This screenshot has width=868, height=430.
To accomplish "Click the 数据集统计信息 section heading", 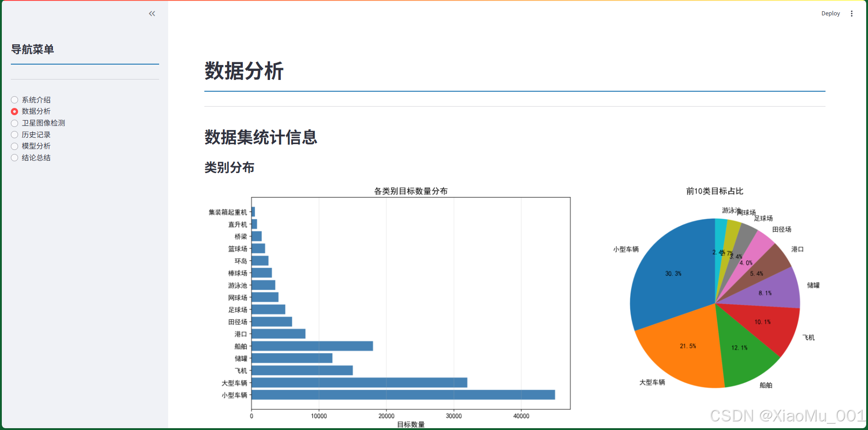I will coord(260,138).
